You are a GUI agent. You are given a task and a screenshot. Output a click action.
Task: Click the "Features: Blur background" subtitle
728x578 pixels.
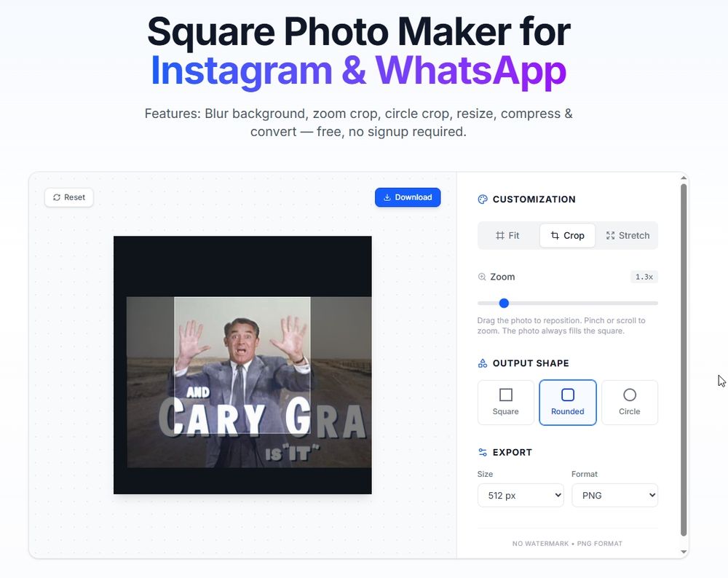coord(358,122)
